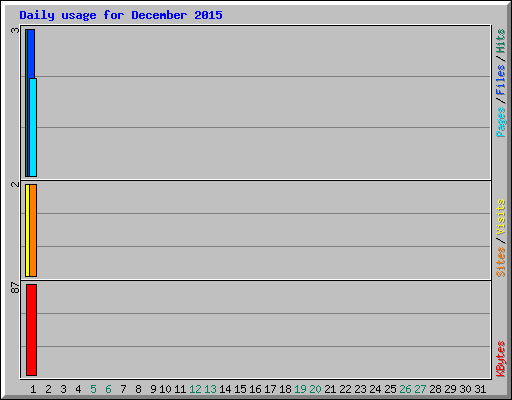The width and height of the screenshot is (512, 400).
Task: Click the blue Files bar on day 1
Action: click(x=31, y=53)
